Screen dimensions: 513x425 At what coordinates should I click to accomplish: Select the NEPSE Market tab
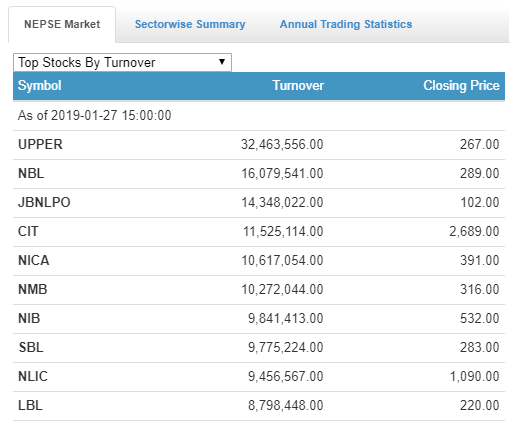point(62,24)
